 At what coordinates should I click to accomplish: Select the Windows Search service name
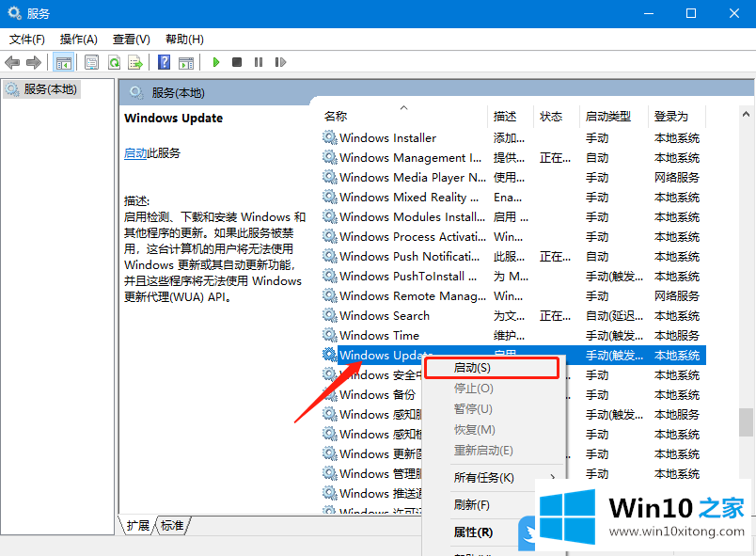point(385,316)
